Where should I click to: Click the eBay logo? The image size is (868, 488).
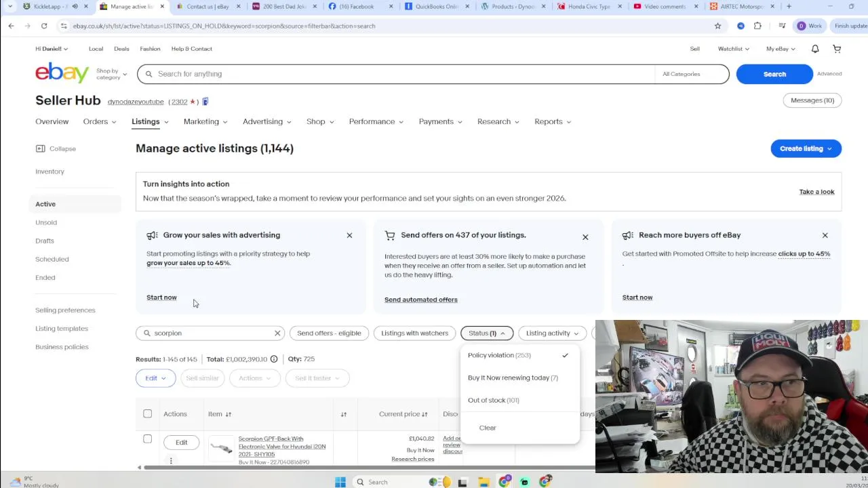pyautogui.click(x=62, y=73)
